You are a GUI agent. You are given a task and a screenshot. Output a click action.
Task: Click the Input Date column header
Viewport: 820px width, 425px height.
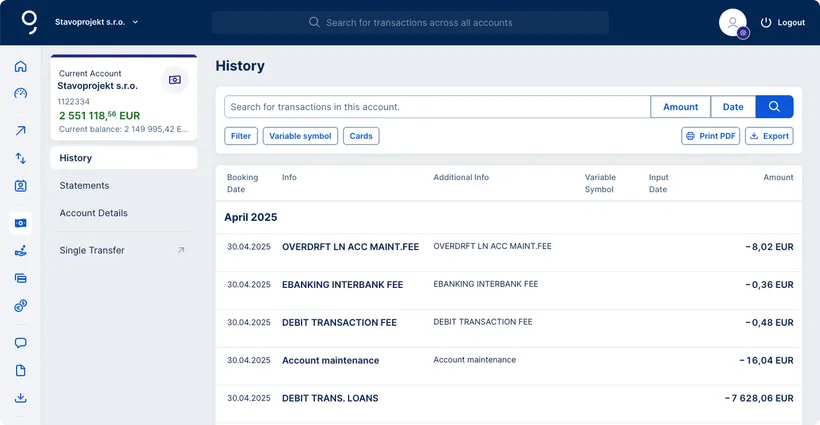[x=658, y=183]
